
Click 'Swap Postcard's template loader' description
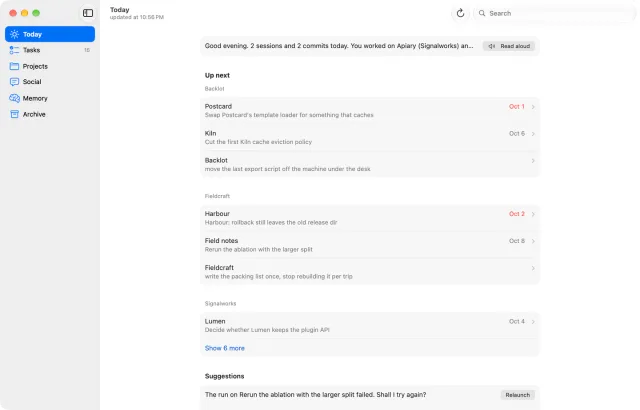[289, 115]
